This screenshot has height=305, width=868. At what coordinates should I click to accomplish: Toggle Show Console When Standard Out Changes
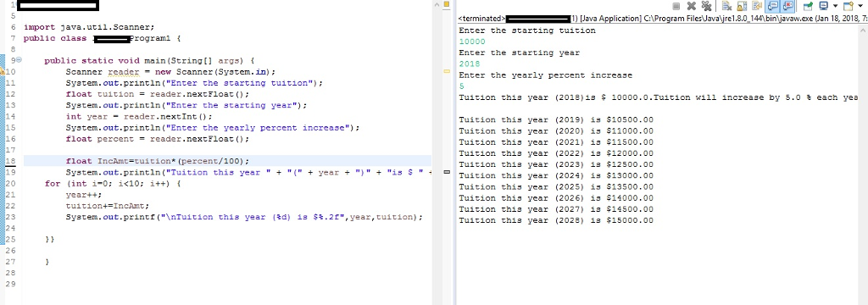coord(772,6)
